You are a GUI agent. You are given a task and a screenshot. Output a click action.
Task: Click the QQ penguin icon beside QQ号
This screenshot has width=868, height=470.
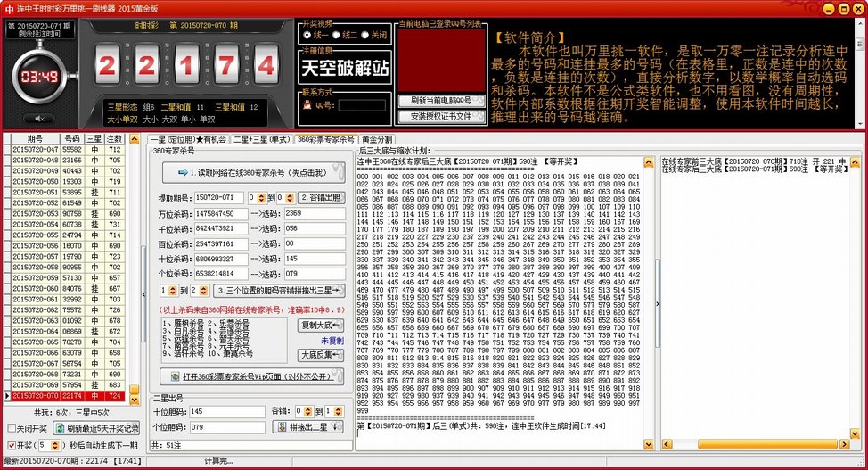307,105
